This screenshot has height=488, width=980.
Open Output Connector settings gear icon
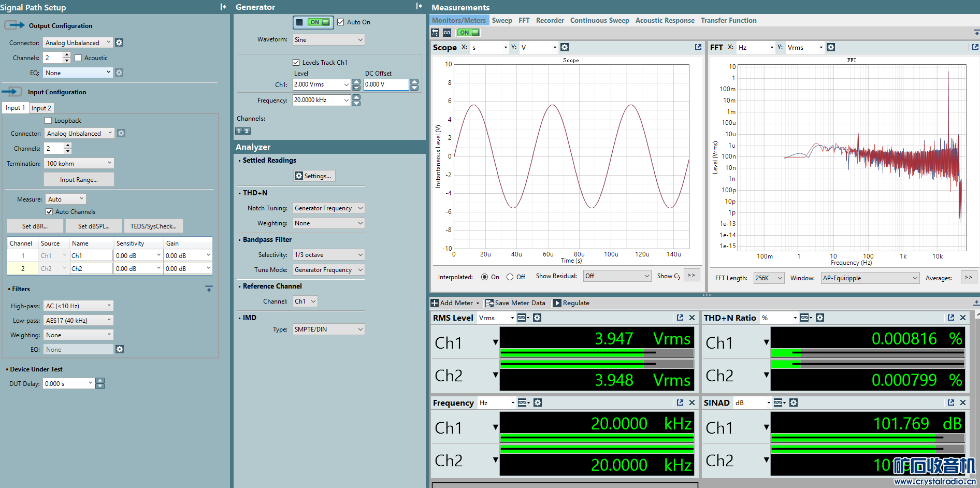pyautogui.click(x=119, y=42)
